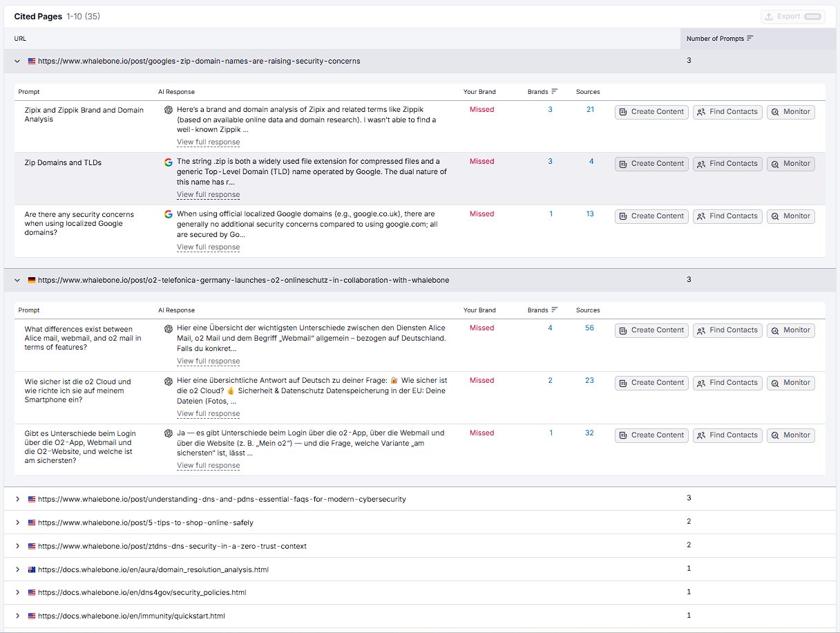Expand the immunity quickstart.html row
Image resolution: width=840 pixels, height=633 pixels.
coord(17,616)
